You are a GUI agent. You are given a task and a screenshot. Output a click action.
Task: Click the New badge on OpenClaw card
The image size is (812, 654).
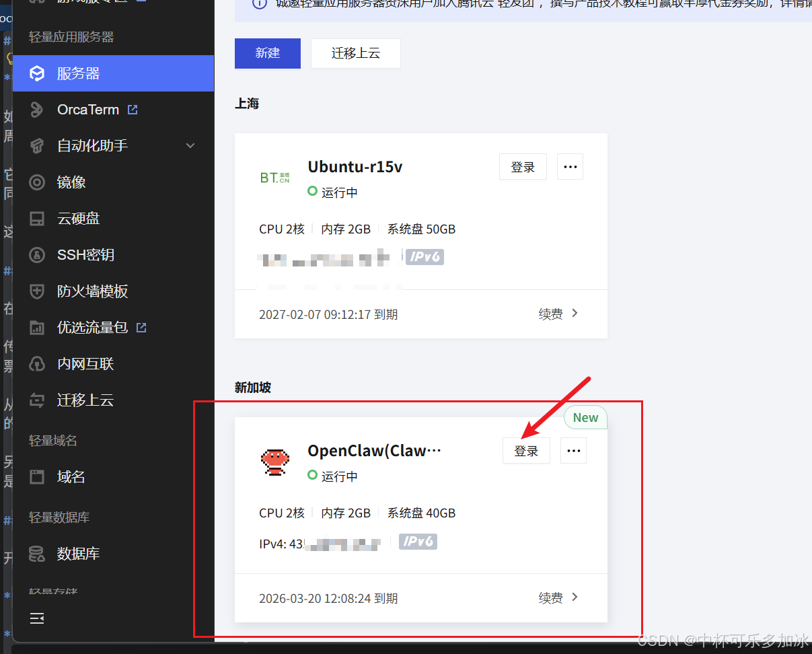pos(585,418)
